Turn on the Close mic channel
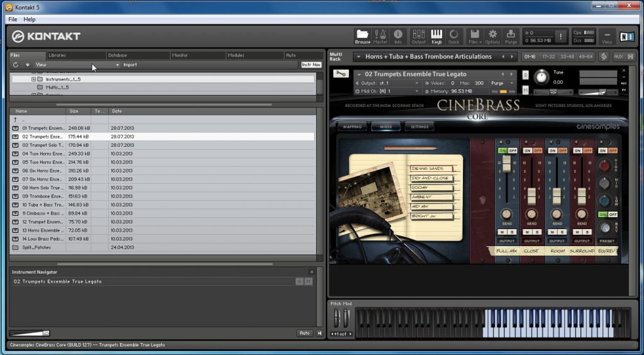The image size is (644, 355). [x=527, y=151]
